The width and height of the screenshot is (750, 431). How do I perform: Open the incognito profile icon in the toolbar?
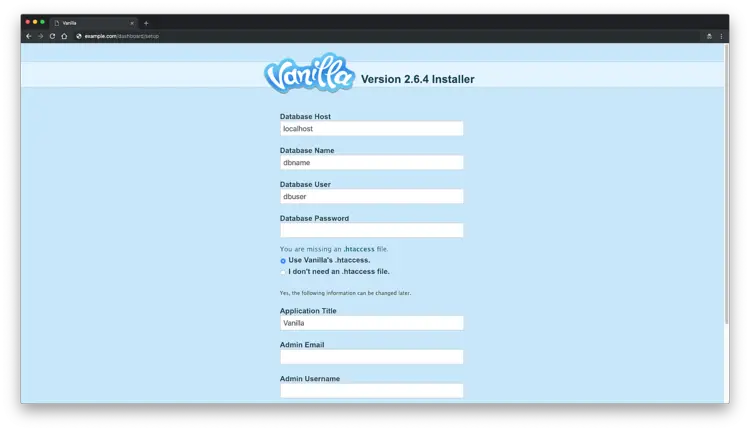709,36
